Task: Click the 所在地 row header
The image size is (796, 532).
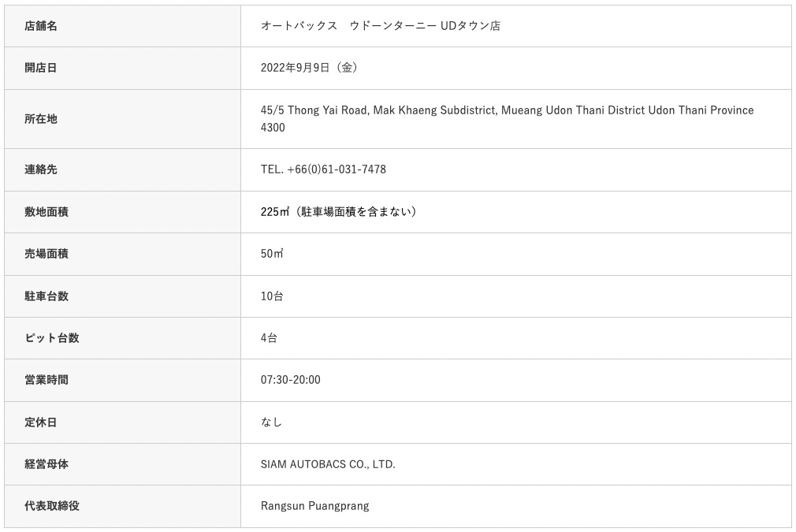Action: pos(41,119)
